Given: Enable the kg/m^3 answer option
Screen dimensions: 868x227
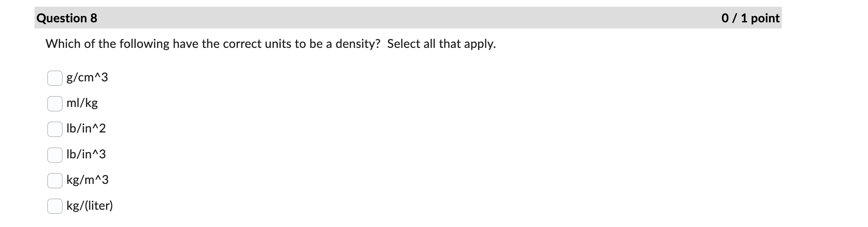Looking at the screenshot, I should coord(55,180).
